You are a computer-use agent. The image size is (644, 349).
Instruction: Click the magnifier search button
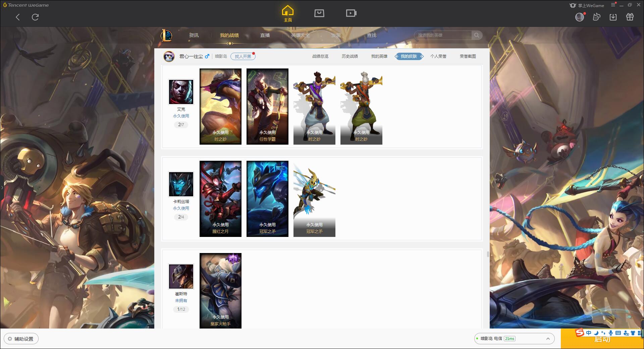[x=477, y=35]
